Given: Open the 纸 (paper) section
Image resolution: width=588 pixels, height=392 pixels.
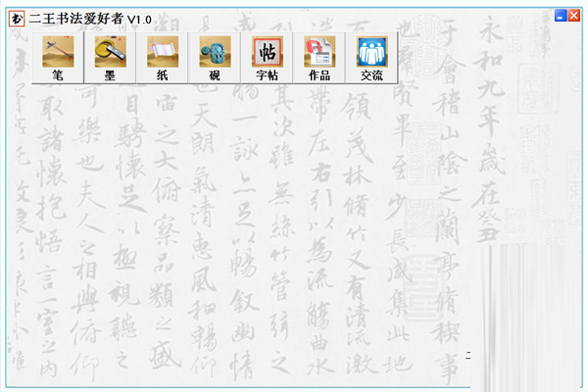Looking at the screenshot, I should [x=162, y=58].
